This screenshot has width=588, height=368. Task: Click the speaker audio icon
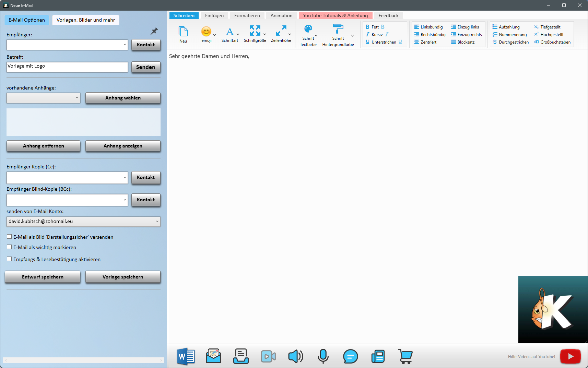295,356
